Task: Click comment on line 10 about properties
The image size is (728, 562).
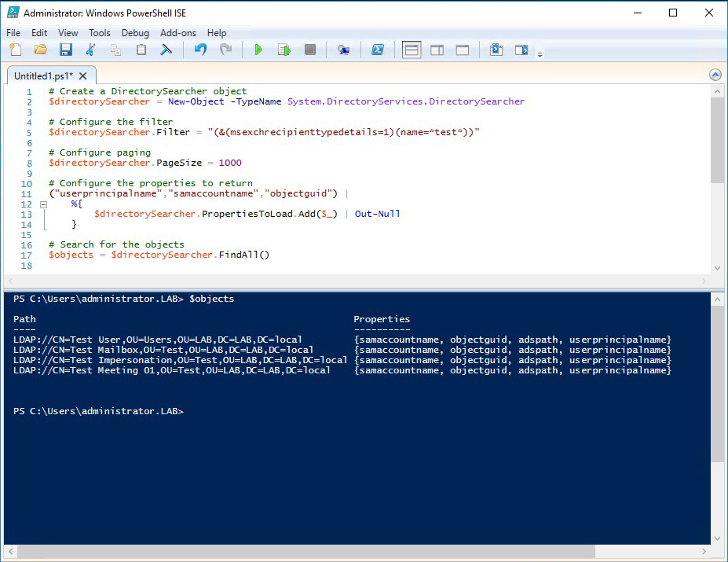Action: [x=151, y=183]
